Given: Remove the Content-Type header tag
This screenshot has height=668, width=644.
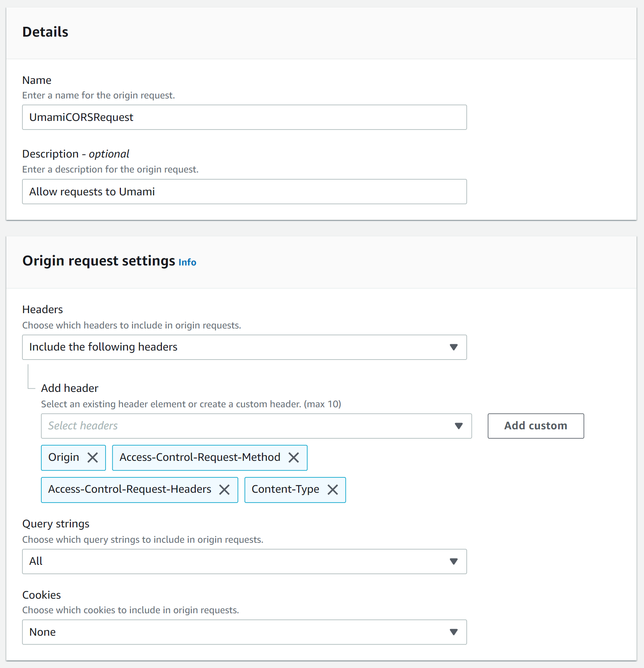Looking at the screenshot, I should coord(333,490).
